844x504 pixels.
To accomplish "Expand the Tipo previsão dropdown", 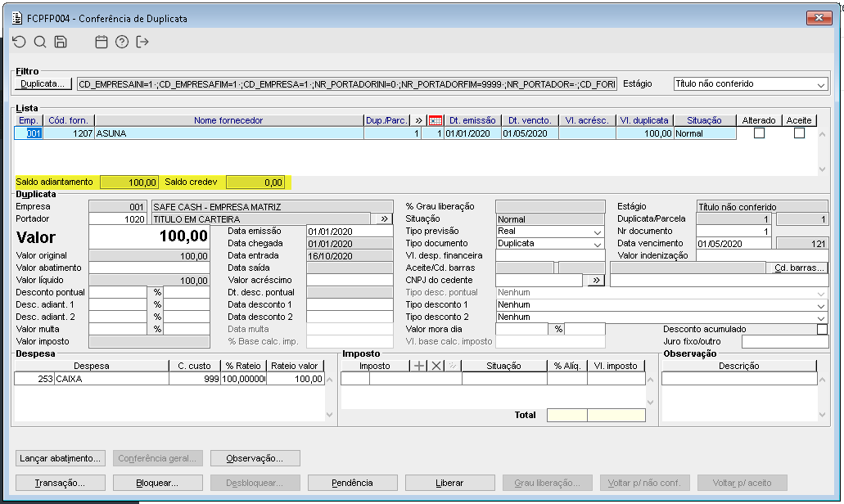I will coord(598,232).
